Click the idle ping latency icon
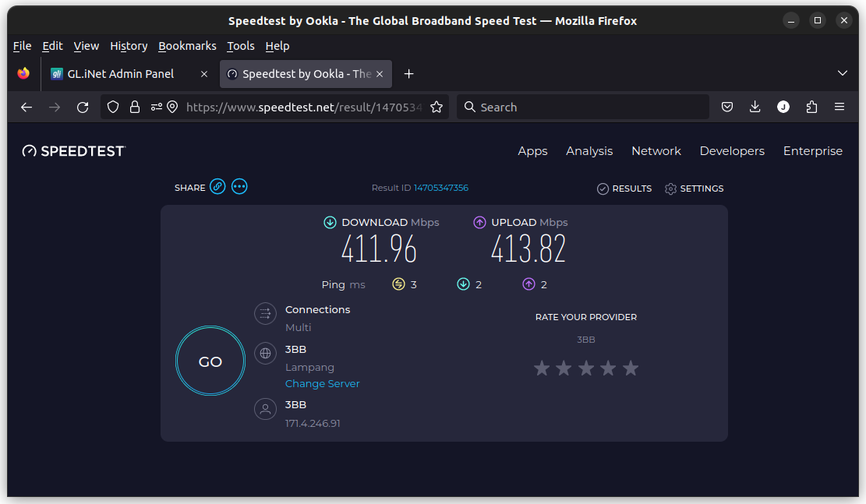The image size is (866, 504). [398, 284]
